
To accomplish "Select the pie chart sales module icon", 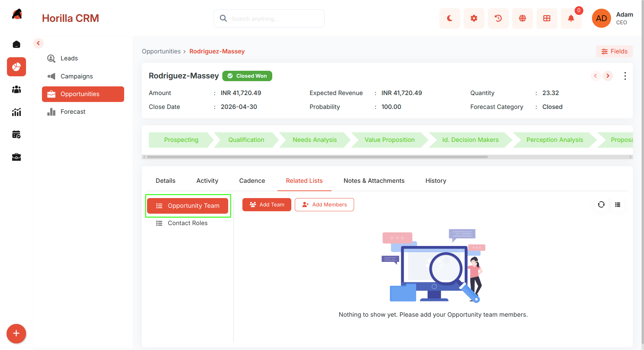I will (16, 67).
